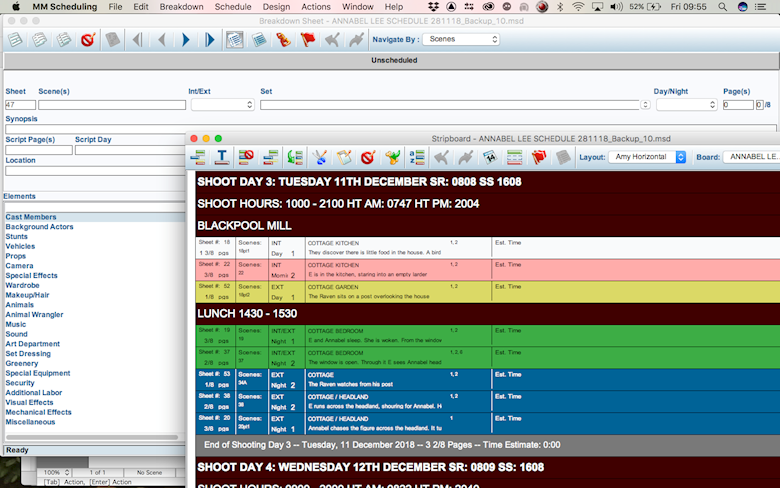780x488 pixels.
Task: Click the green arrows reorder strips icon
Action: point(295,157)
